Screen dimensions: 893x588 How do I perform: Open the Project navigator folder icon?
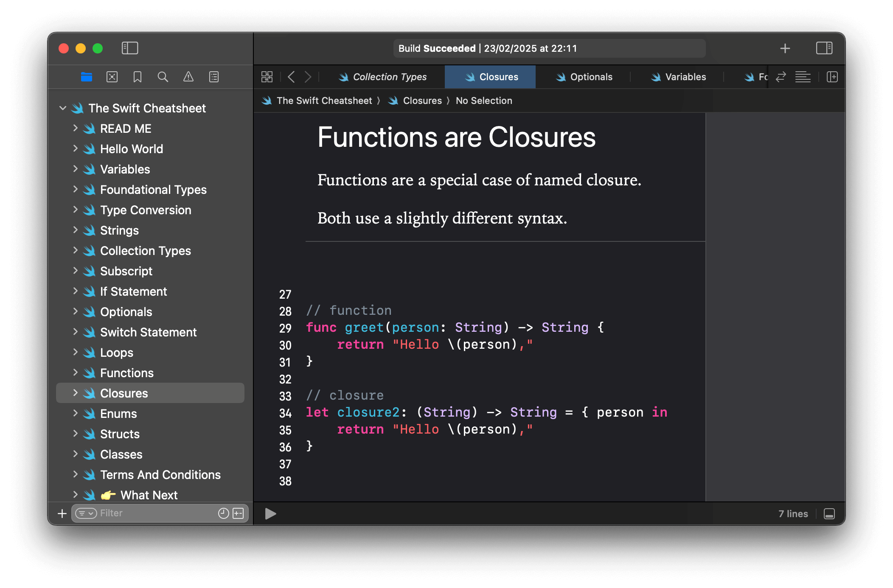click(x=87, y=77)
